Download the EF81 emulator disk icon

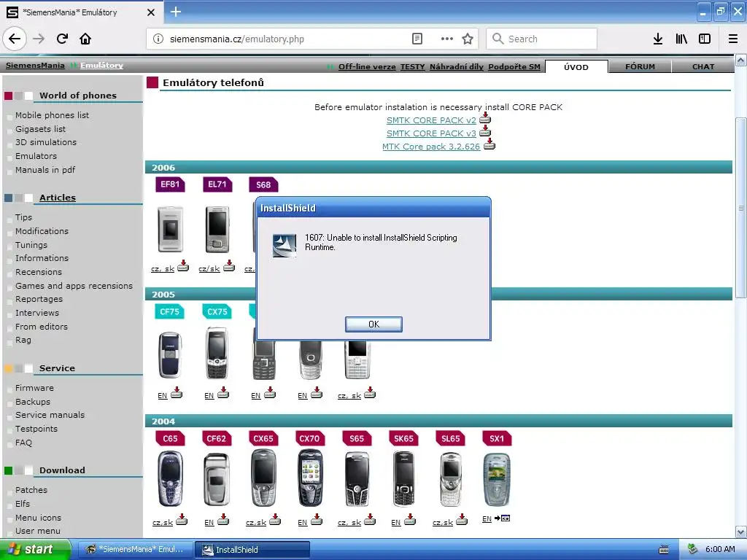tap(183, 265)
